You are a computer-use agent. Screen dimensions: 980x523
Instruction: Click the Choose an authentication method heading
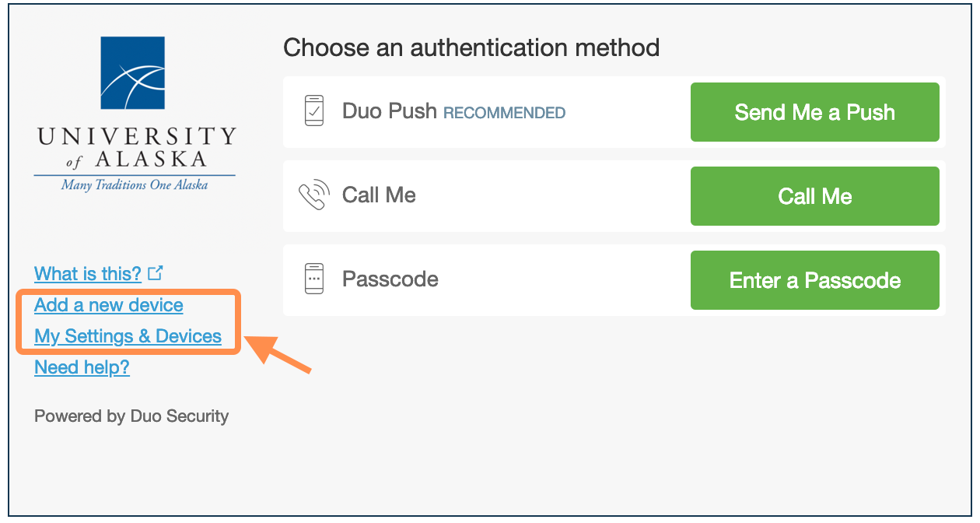tap(471, 48)
